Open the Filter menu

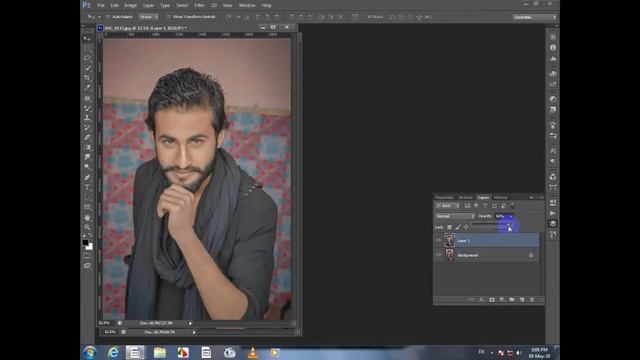199,5
